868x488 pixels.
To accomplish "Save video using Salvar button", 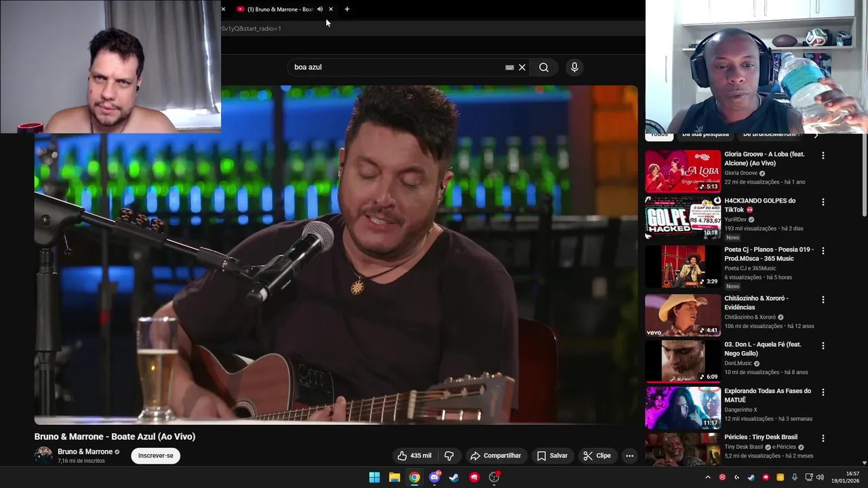I will coord(552,455).
